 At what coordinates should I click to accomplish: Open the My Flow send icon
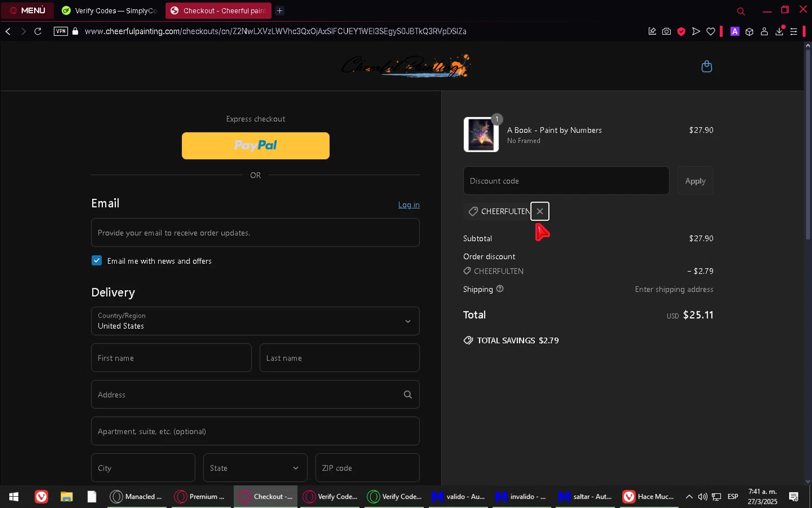(696, 31)
